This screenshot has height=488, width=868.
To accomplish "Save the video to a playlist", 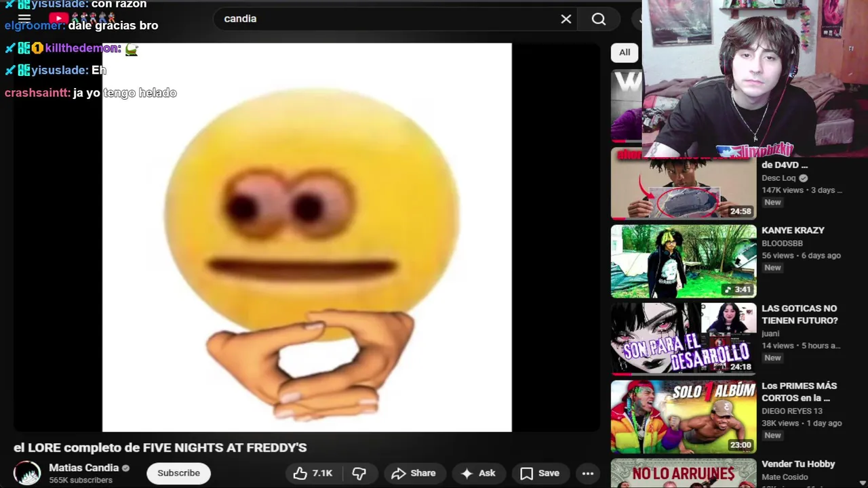I will 540,473.
